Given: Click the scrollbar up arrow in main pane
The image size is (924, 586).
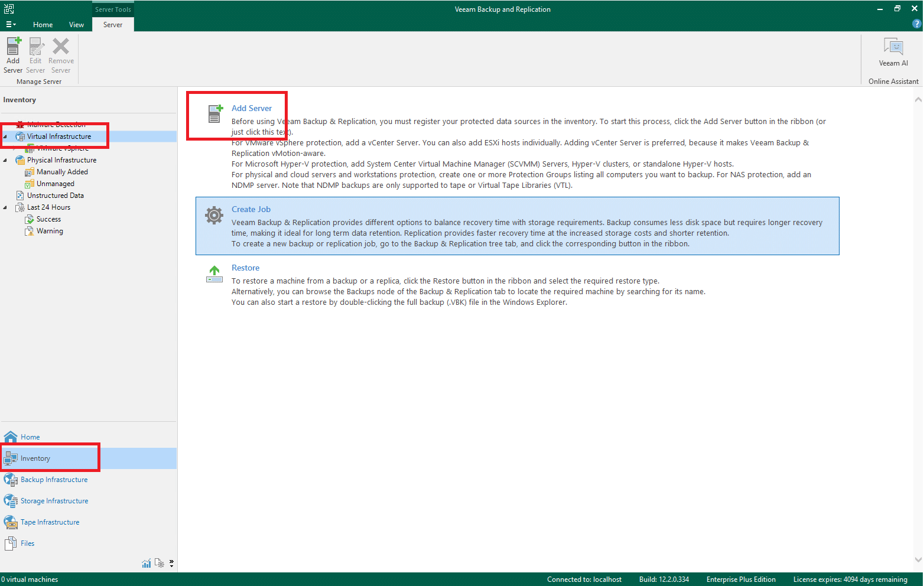Looking at the screenshot, I should tap(918, 99).
